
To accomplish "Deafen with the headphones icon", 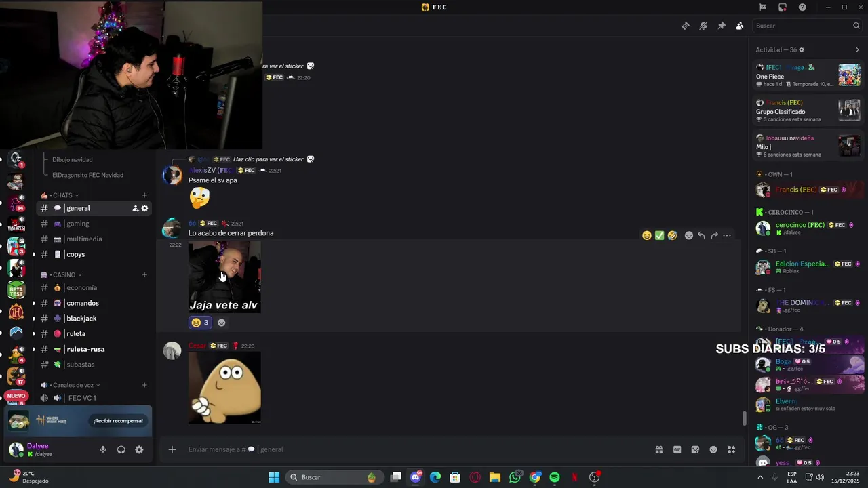I will [121, 449].
